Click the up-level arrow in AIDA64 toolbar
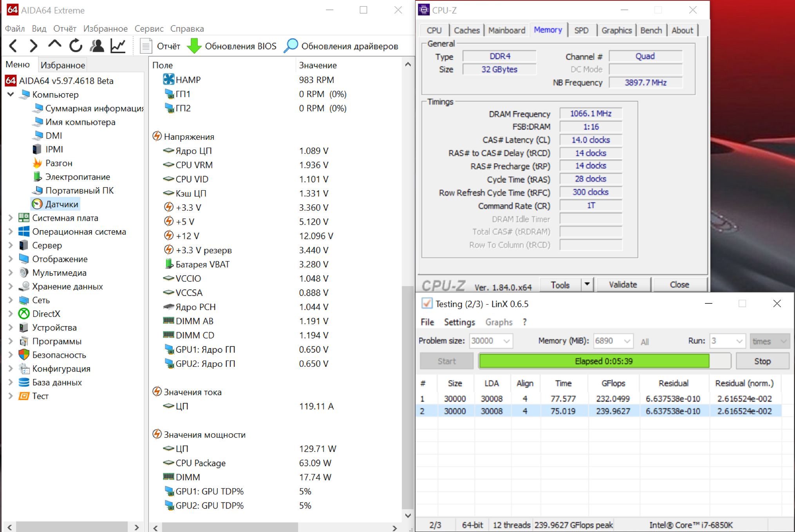This screenshot has width=795, height=532. coord(54,44)
